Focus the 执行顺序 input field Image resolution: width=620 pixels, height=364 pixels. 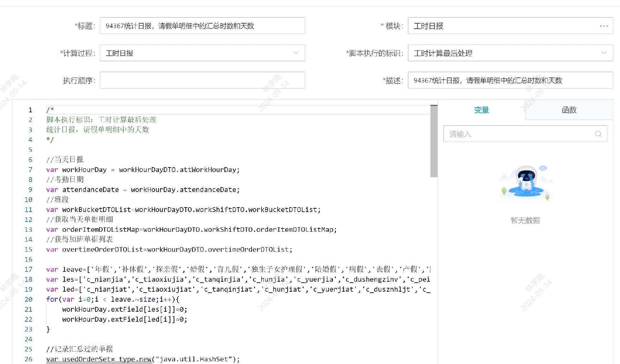coord(202,80)
